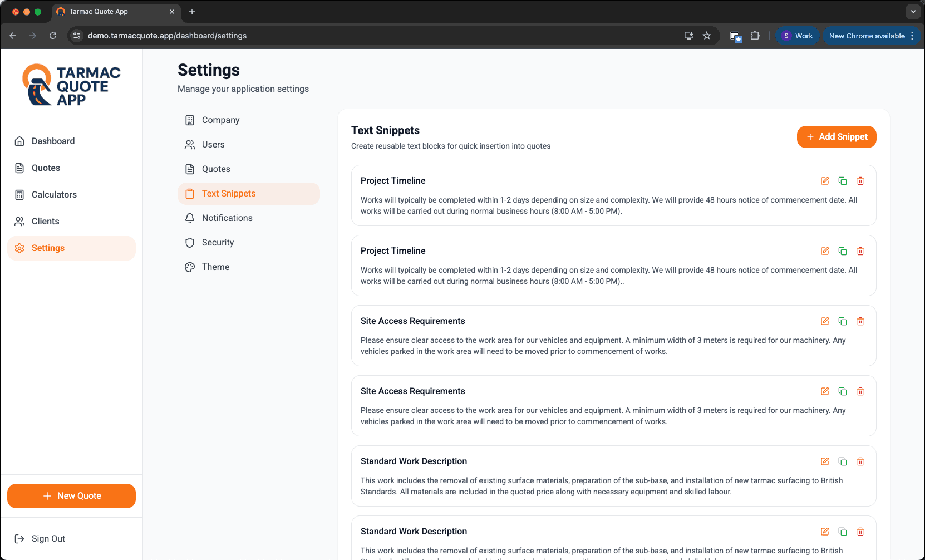Copy the second Site Access Requirements snippet
The height and width of the screenshot is (560, 925).
point(843,391)
